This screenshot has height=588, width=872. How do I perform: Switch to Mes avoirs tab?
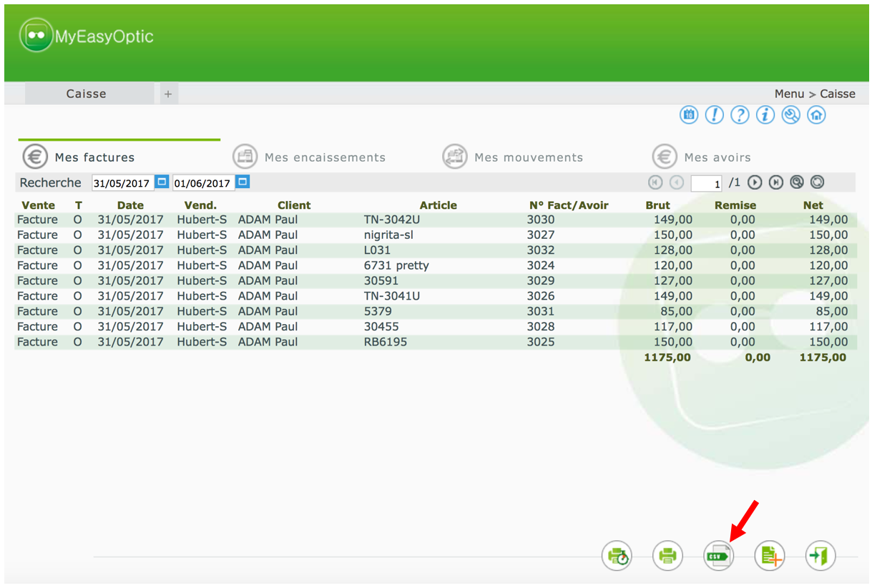[717, 157]
